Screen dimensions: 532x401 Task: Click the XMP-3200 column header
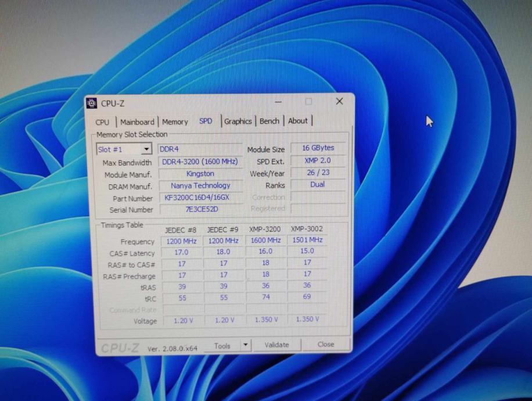[x=265, y=229]
